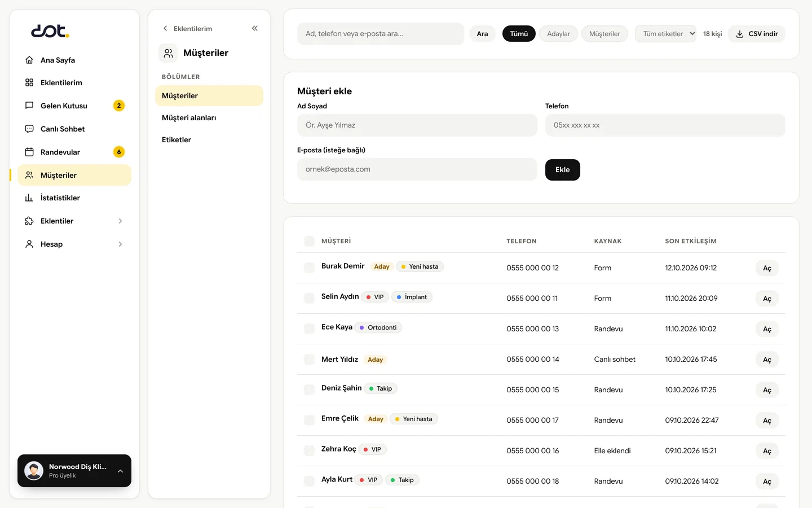Check the box for Burak Demir
Viewport: 812px width, 508px height.
(x=309, y=268)
